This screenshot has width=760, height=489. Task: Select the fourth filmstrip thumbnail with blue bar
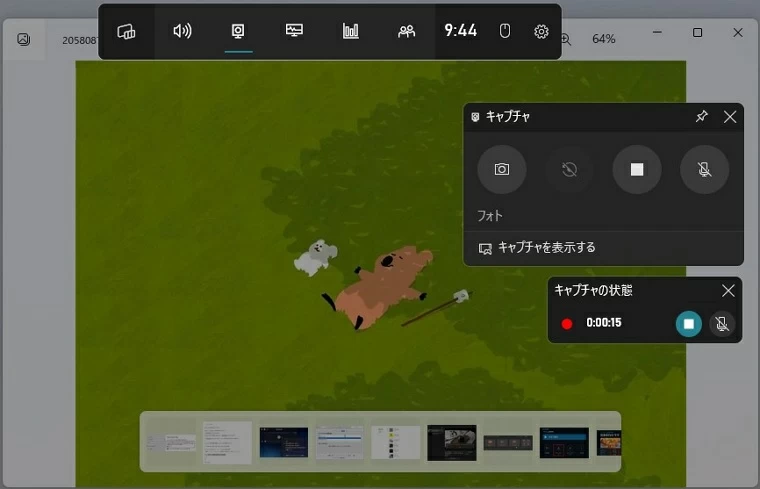pos(339,442)
